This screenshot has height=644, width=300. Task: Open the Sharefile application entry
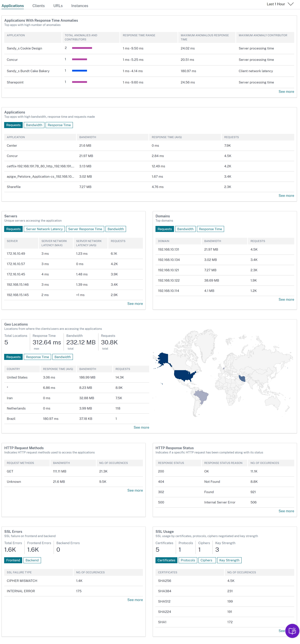[x=149, y=187]
